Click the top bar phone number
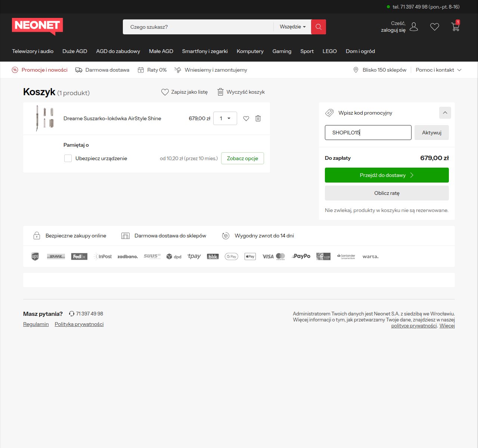Screen dimensions: 478x448 tap(426, 7)
